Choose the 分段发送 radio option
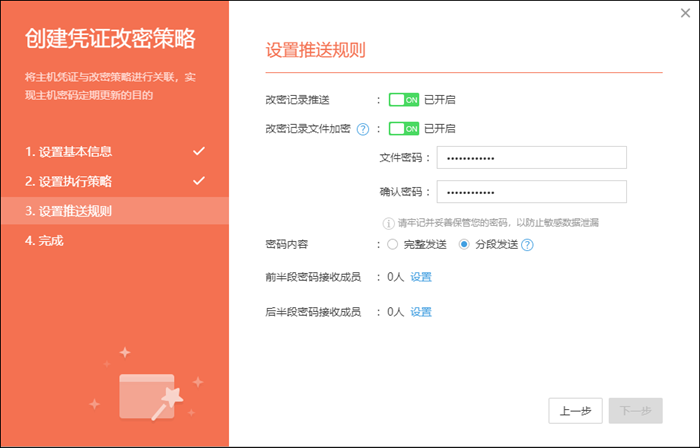 click(x=464, y=245)
